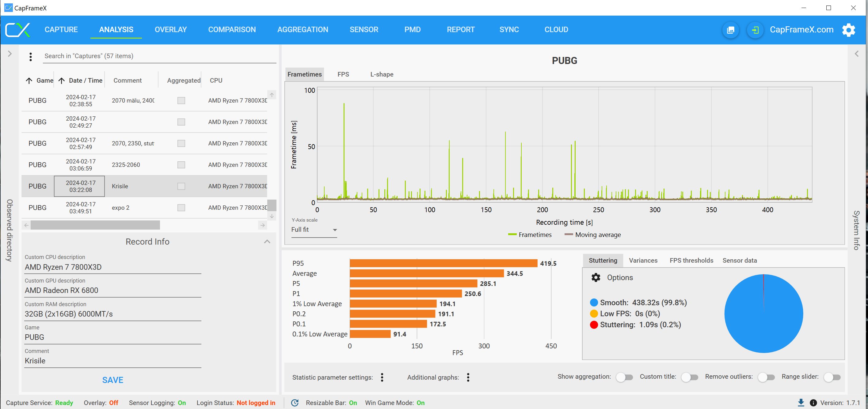The height and width of the screenshot is (409, 868).
Task: Toggle Aggregated checkbox for 02:49:27 capture
Action: click(x=181, y=122)
